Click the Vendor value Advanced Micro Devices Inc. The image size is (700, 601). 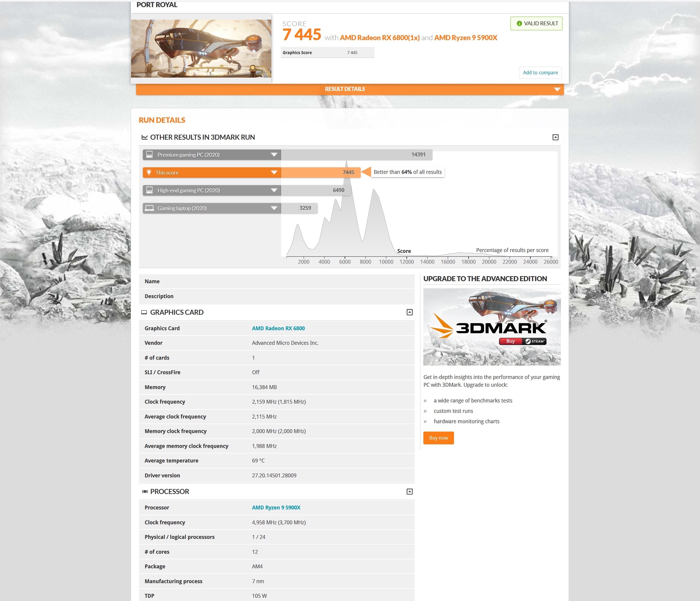pyautogui.click(x=285, y=343)
